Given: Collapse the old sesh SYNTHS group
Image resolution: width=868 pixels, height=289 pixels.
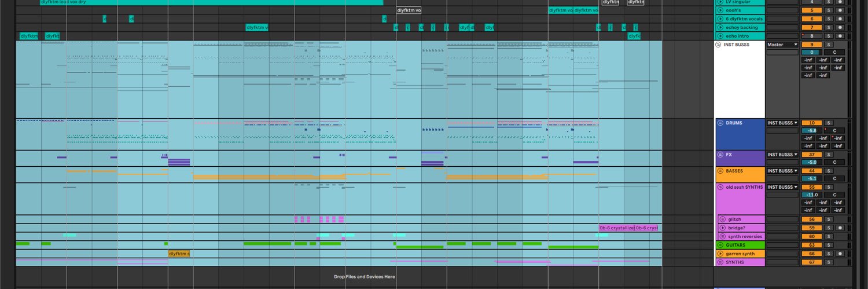Looking at the screenshot, I should 720,187.
